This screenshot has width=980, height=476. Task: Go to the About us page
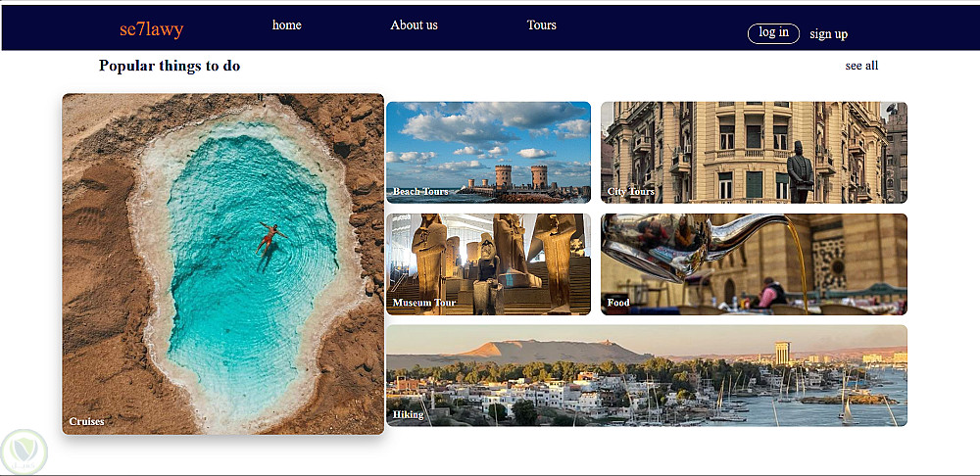click(x=414, y=25)
